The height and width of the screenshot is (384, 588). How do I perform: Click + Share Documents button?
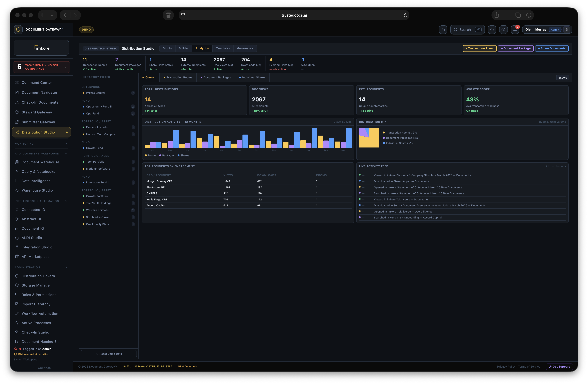click(552, 48)
